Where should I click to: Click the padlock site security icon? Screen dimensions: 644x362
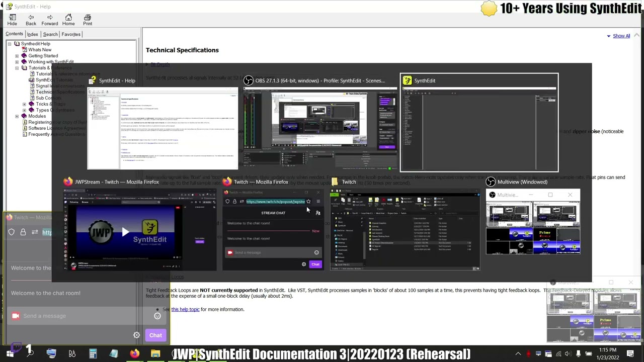(x=23, y=232)
